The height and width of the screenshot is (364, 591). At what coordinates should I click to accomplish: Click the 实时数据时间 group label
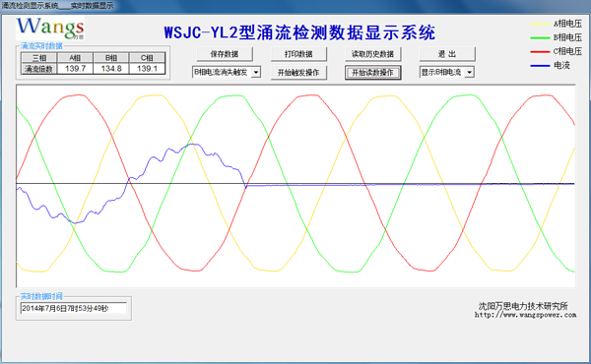click(41, 296)
